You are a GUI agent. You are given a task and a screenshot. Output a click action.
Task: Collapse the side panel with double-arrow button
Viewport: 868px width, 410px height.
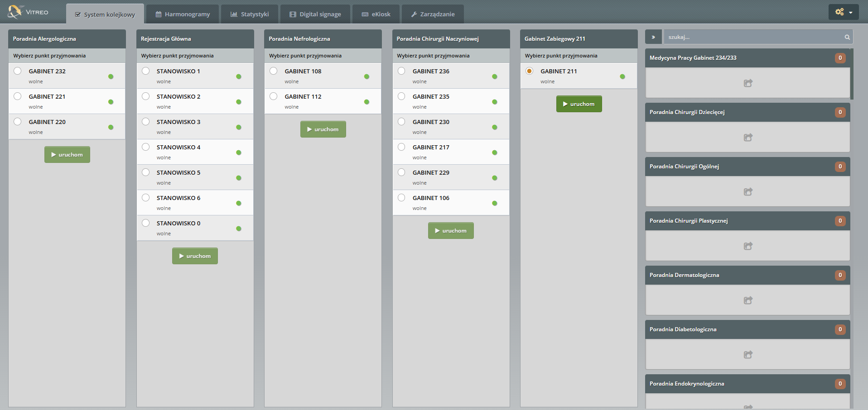(x=653, y=37)
